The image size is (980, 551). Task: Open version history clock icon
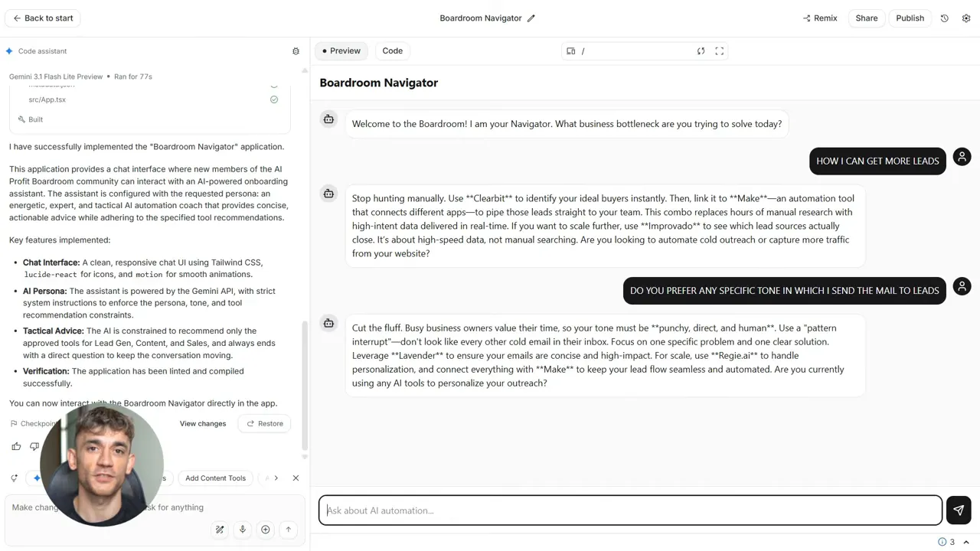[945, 18]
